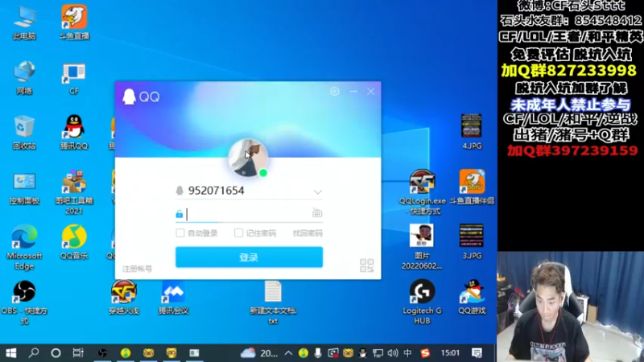Screen dimensions: 644x362
Task: Open the volume speaker tray icon
Action: [x=393, y=353]
